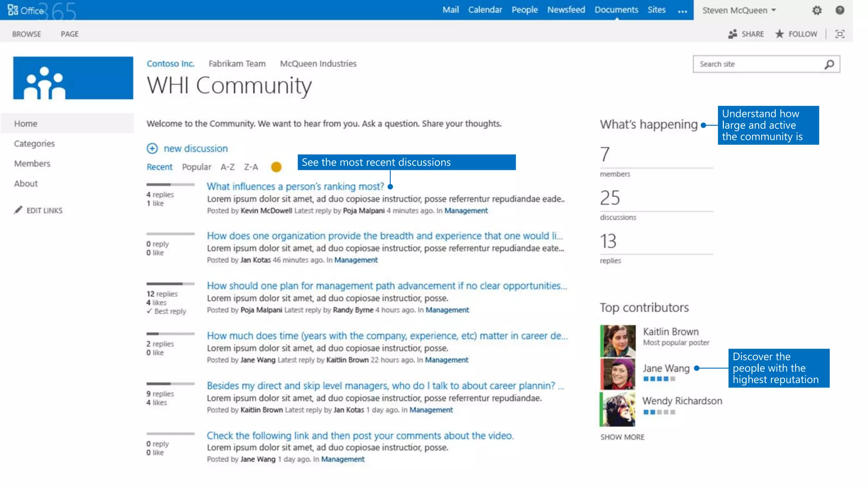The image size is (868, 488).
Task: Toggle focus on content icon
Action: click(840, 34)
